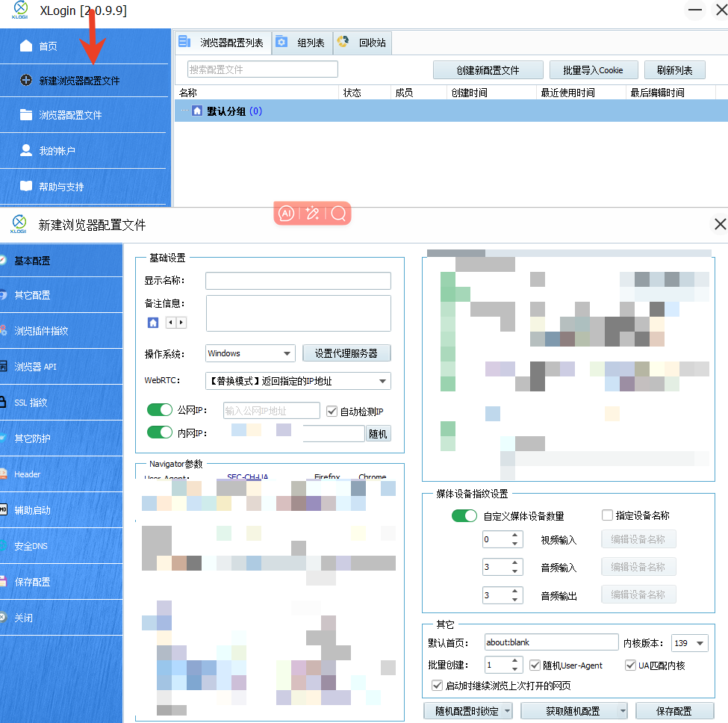Click the plus icon for 新建浏览器配置文件

[x=26, y=80]
